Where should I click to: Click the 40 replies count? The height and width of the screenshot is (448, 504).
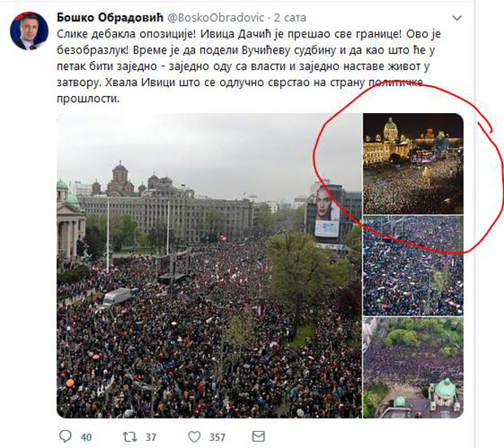(x=86, y=437)
